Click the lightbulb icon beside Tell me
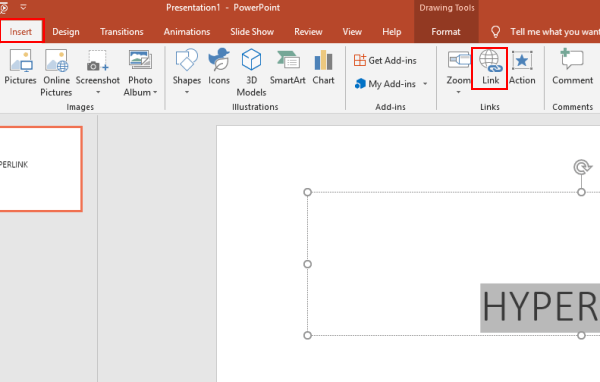 (x=496, y=32)
